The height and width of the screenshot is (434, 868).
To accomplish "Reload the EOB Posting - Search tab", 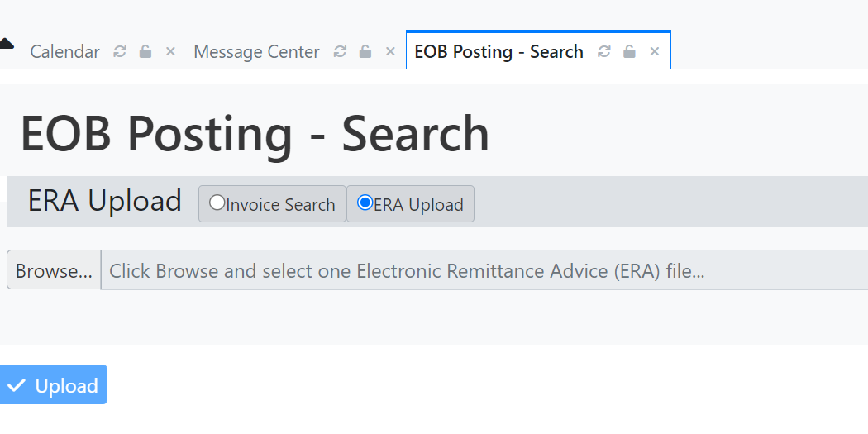I will click(x=604, y=52).
